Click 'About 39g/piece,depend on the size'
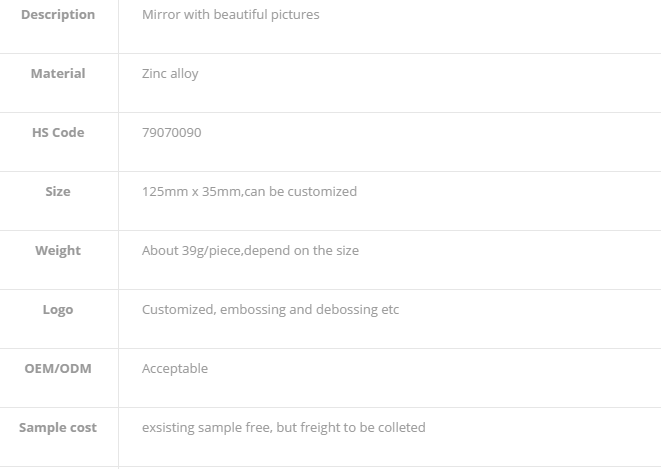The width and height of the screenshot is (661, 469). tap(250, 251)
